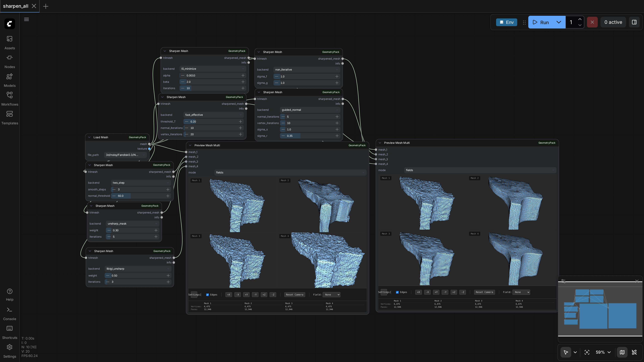Image resolution: width=644 pixels, height=362 pixels.
Task: Collapse the right Preview Mesh Multi node
Action: pyautogui.click(x=380, y=143)
